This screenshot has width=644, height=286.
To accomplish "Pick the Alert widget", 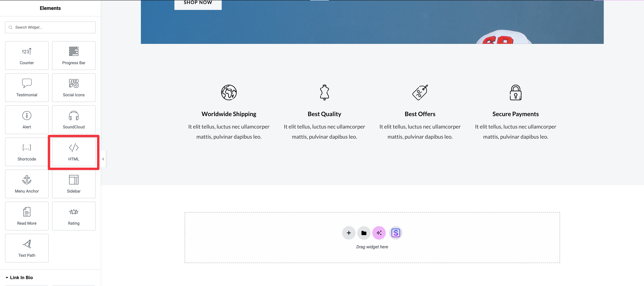I will click(x=27, y=119).
